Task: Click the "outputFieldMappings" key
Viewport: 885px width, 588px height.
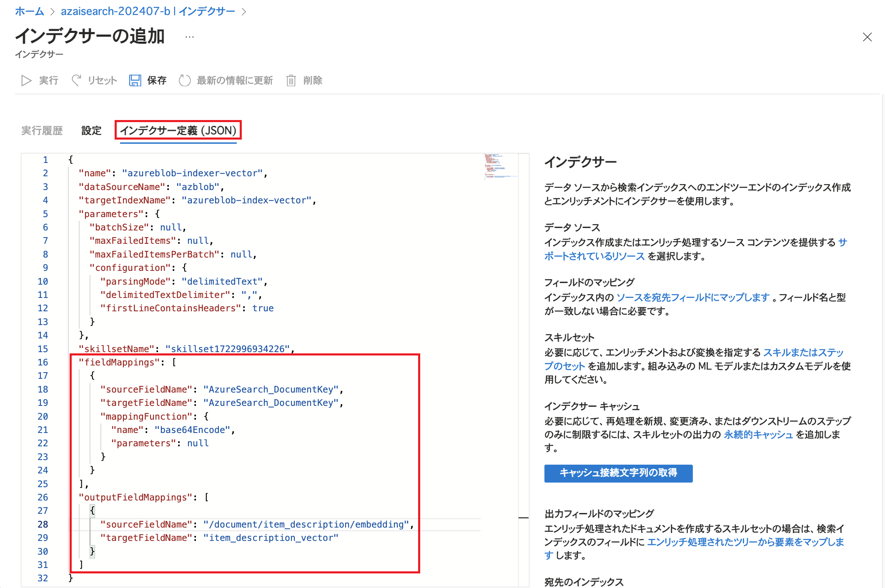Action: [x=135, y=498]
